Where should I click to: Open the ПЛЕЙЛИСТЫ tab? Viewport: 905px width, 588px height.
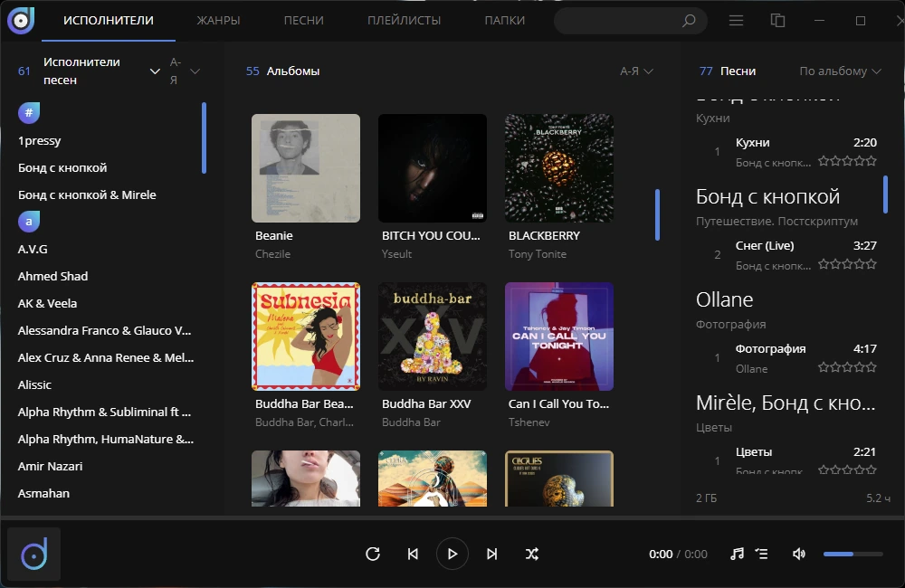404,20
